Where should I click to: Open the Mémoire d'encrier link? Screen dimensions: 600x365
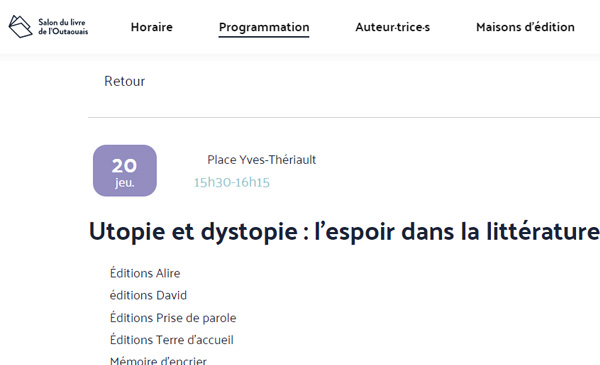tap(158, 360)
